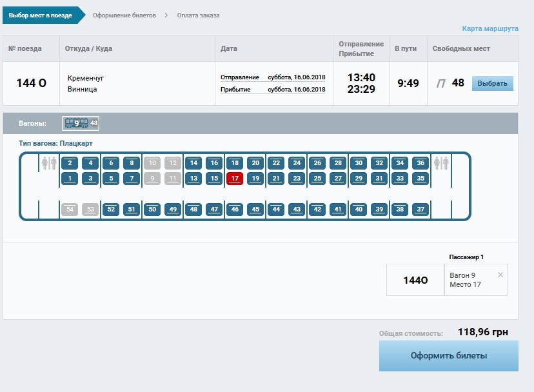Select side seat 46
Screen dimensions: 534x392
point(235,209)
